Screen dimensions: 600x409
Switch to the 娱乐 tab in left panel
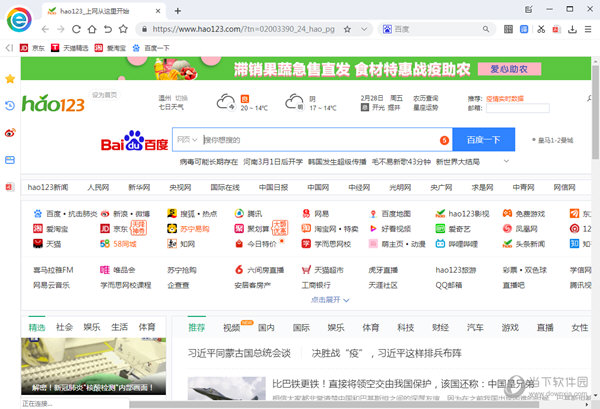click(x=91, y=327)
